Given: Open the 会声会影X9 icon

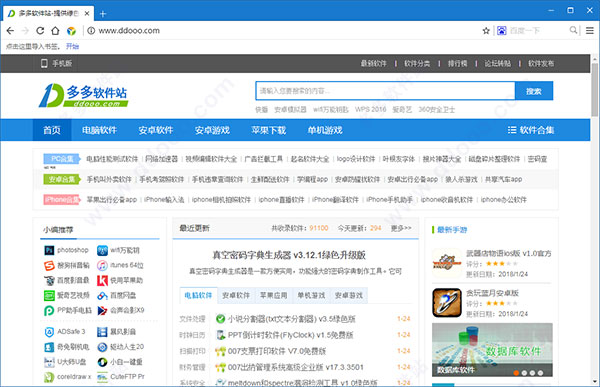Looking at the screenshot, I should (102, 310).
